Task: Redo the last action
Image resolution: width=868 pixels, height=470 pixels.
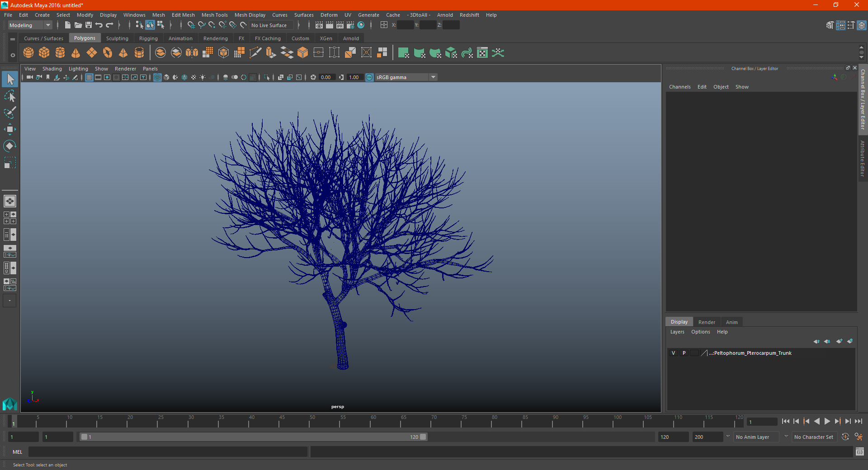Action: [109, 25]
